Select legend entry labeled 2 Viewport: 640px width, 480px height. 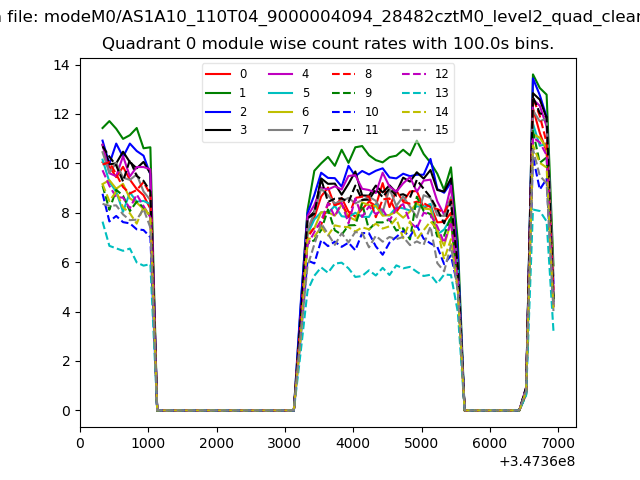pos(243,112)
